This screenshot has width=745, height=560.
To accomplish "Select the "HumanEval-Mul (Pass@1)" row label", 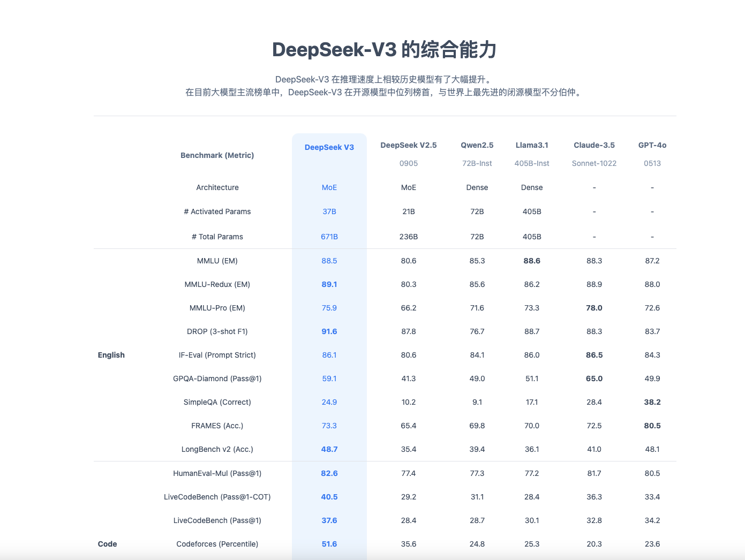I will tap(217, 473).
